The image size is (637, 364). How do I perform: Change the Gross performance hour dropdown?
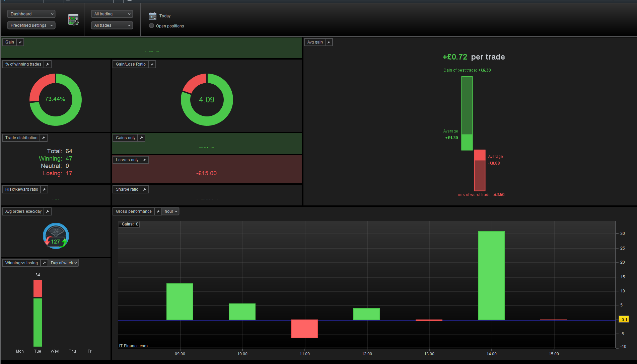pyautogui.click(x=171, y=211)
